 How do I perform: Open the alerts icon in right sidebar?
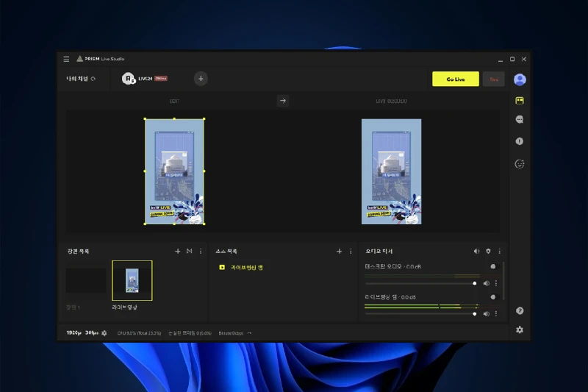click(x=520, y=141)
